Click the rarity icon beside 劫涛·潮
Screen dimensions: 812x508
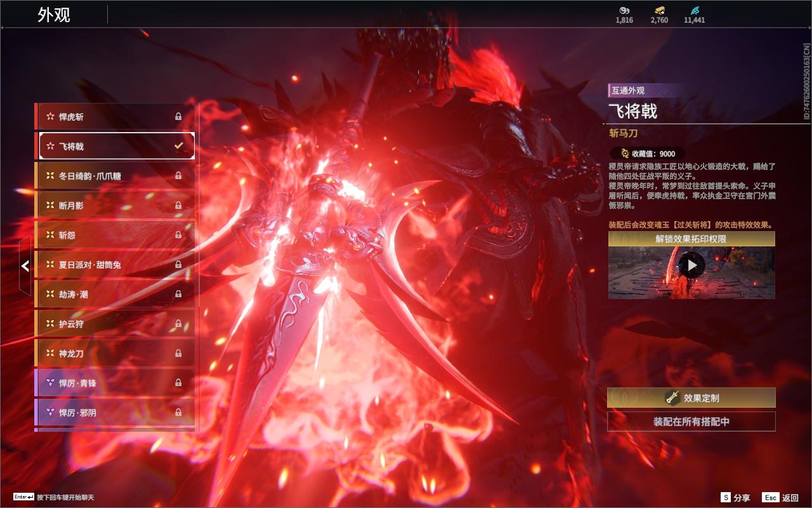(50, 294)
